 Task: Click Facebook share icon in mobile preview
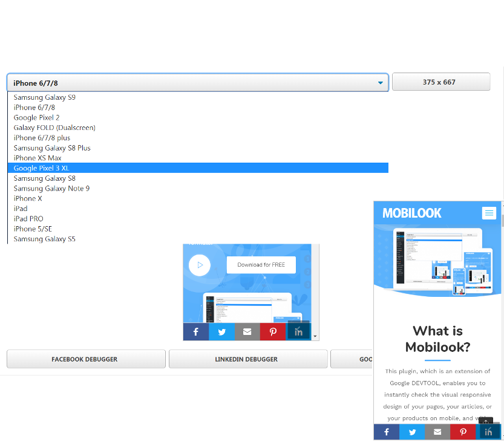tap(387, 432)
